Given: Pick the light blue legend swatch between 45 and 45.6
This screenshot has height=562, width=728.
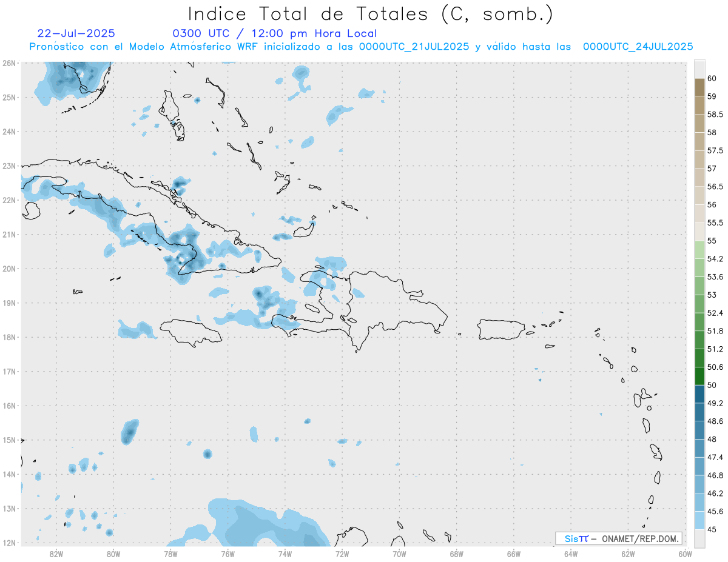Looking at the screenshot, I should [699, 520].
